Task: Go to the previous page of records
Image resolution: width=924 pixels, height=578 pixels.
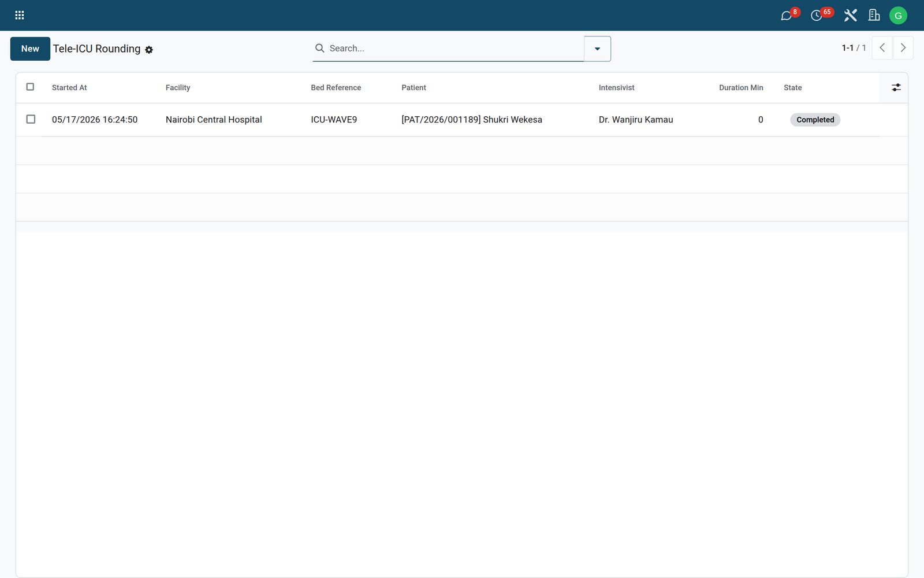Action: (x=882, y=48)
